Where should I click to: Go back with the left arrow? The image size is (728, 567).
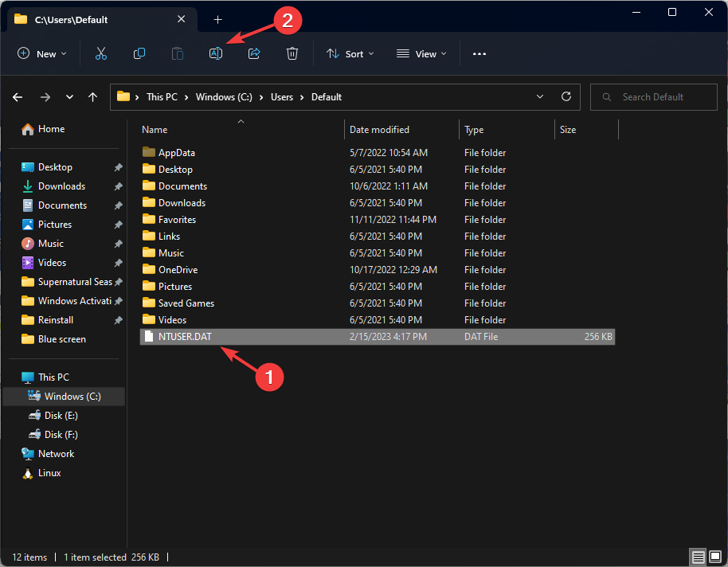coord(18,97)
